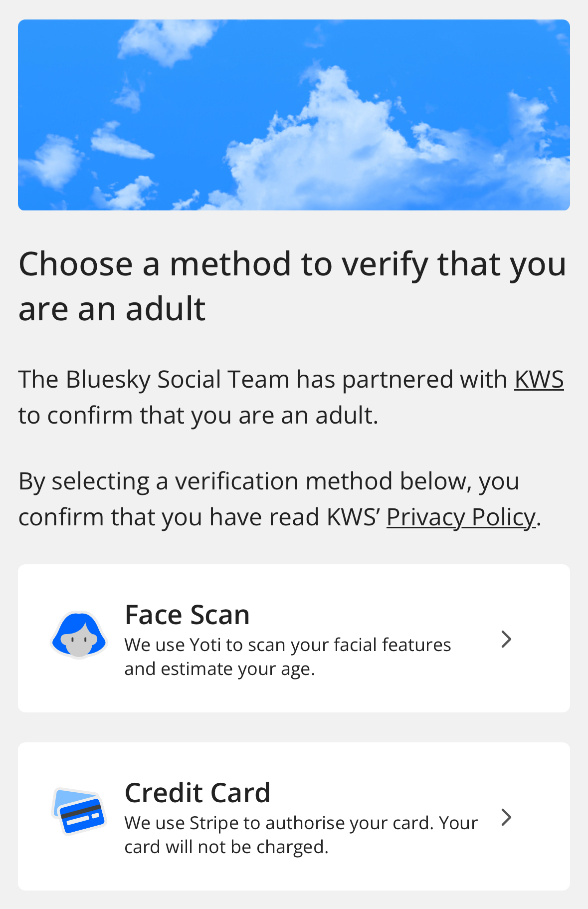Click the Face Scan avatar icon
Image resolution: width=588 pixels, height=909 pixels.
(79, 635)
